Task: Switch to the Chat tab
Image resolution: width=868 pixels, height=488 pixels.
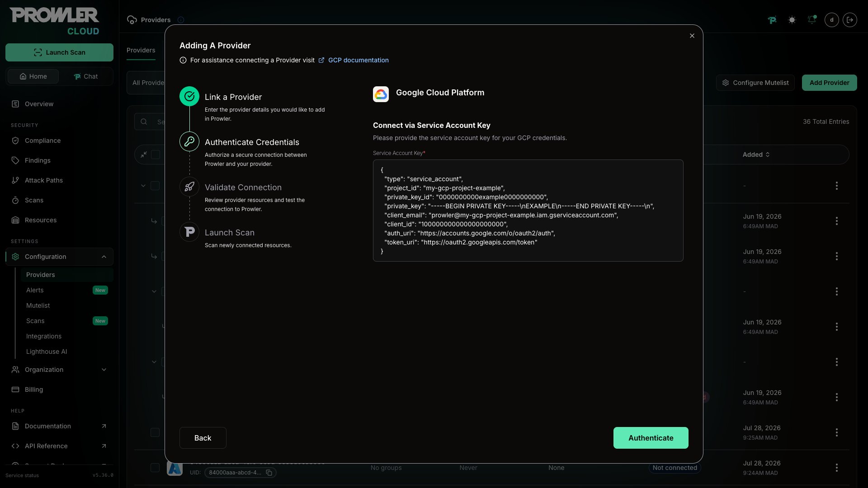Action: click(85, 76)
